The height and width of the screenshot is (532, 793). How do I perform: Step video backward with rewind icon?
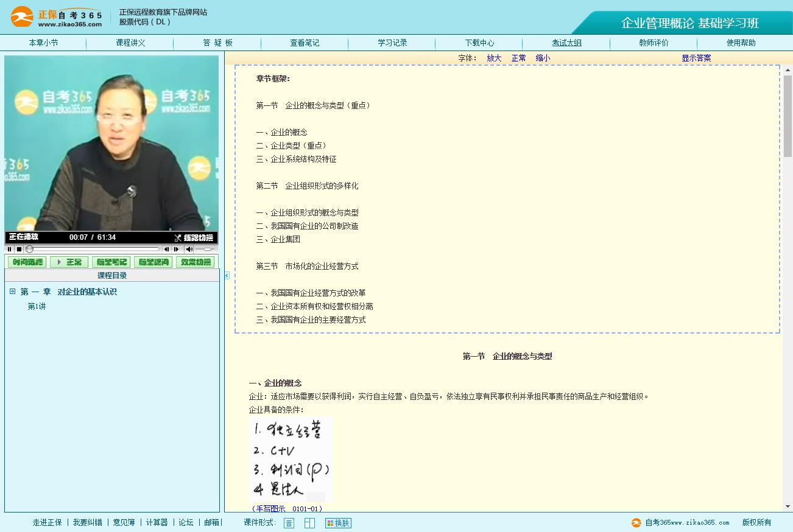coord(166,249)
